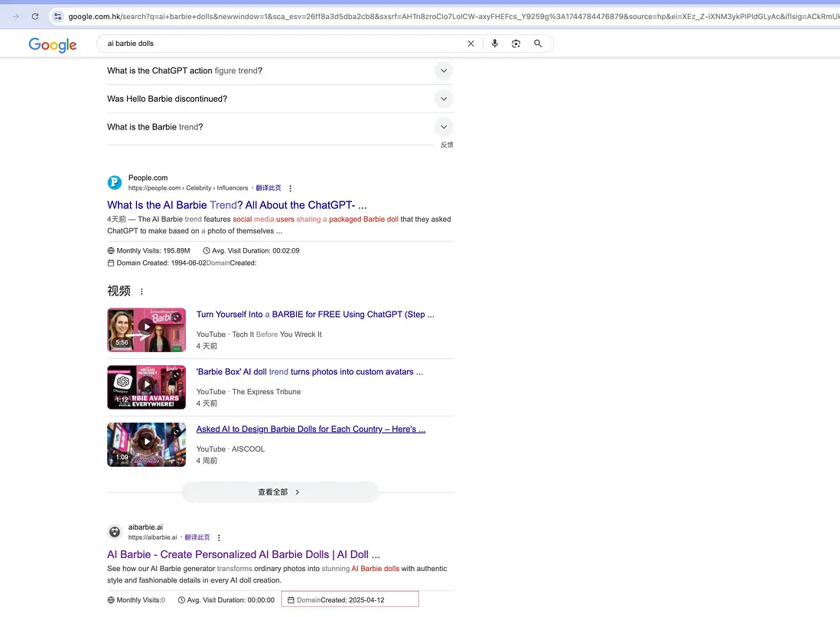Click 'DomainCreated: 2025-04-12' text
Screen dimensions: 840x617
tap(340, 600)
